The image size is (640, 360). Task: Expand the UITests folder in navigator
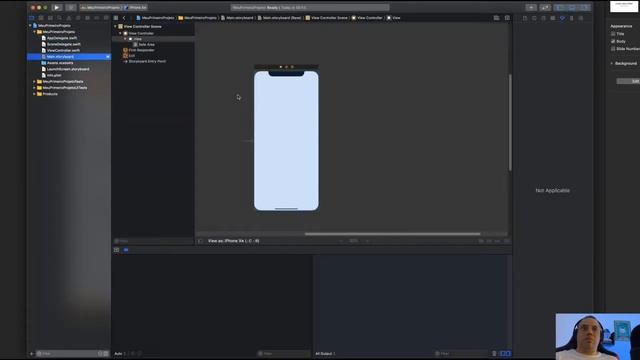[34, 88]
